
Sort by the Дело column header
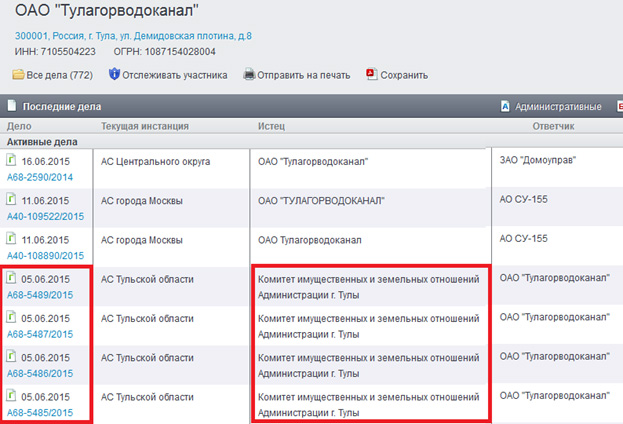[x=20, y=127]
